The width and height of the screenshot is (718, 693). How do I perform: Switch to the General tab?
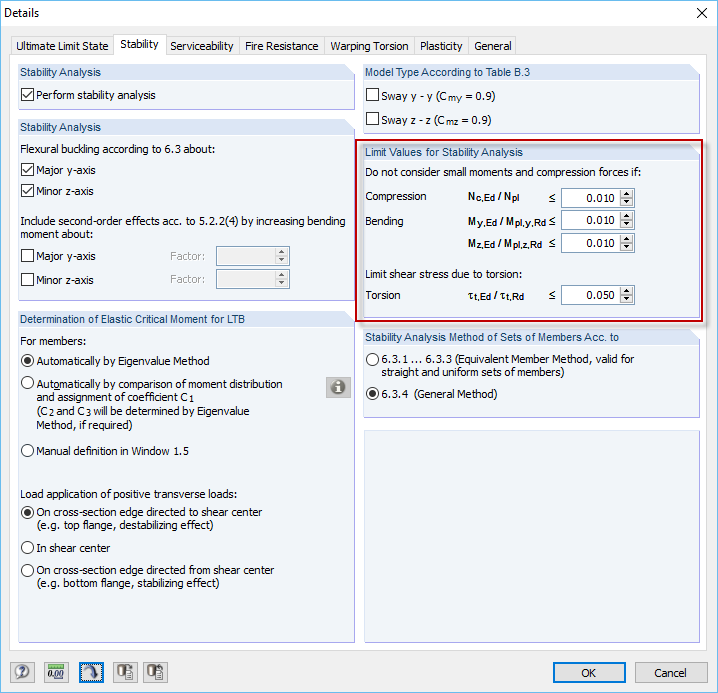493,46
